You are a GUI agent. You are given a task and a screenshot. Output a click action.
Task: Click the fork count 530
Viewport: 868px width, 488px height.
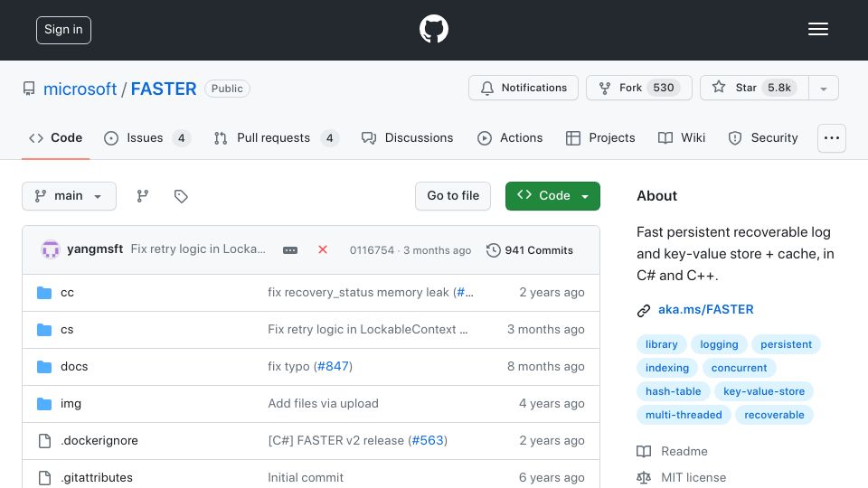[663, 88]
